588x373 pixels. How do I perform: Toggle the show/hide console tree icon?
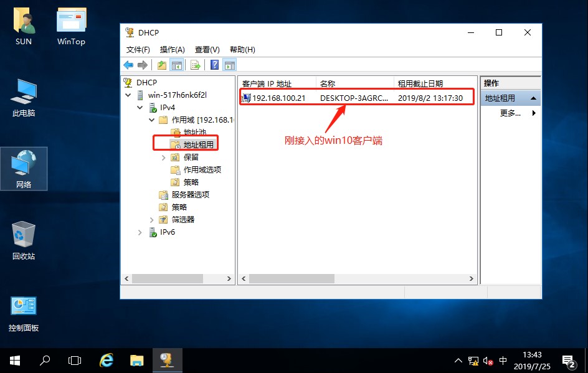177,65
